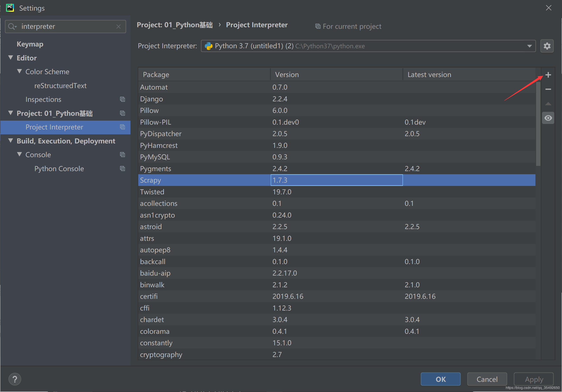Collapse Build, Execution, Deployment section
Viewport: 562px width, 392px height.
pyautogui.click(x=11, y=141)
